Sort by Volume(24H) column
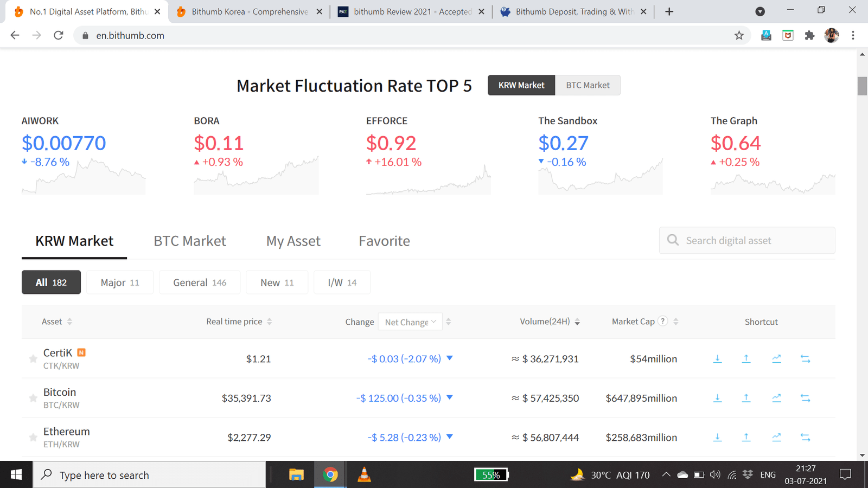 [550, 322]
